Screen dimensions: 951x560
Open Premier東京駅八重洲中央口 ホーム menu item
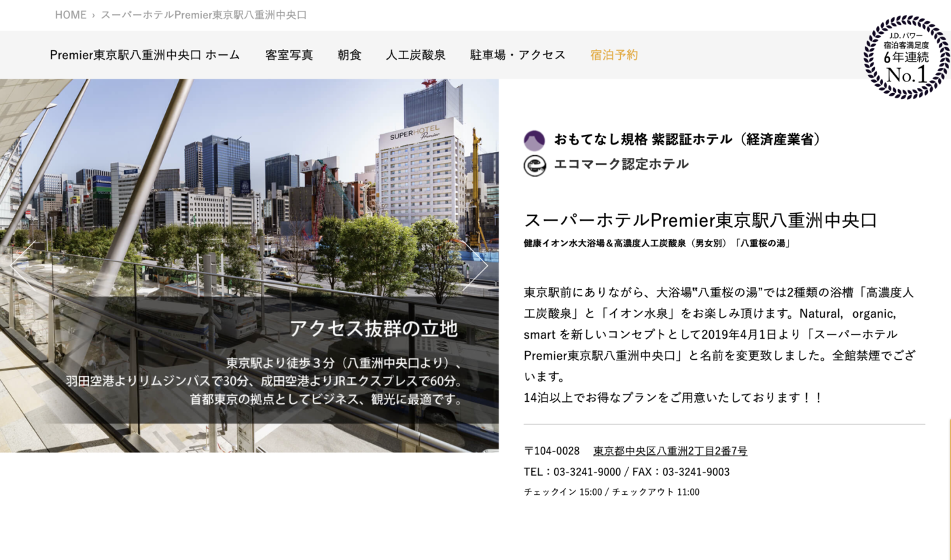(x=145, y=55)
